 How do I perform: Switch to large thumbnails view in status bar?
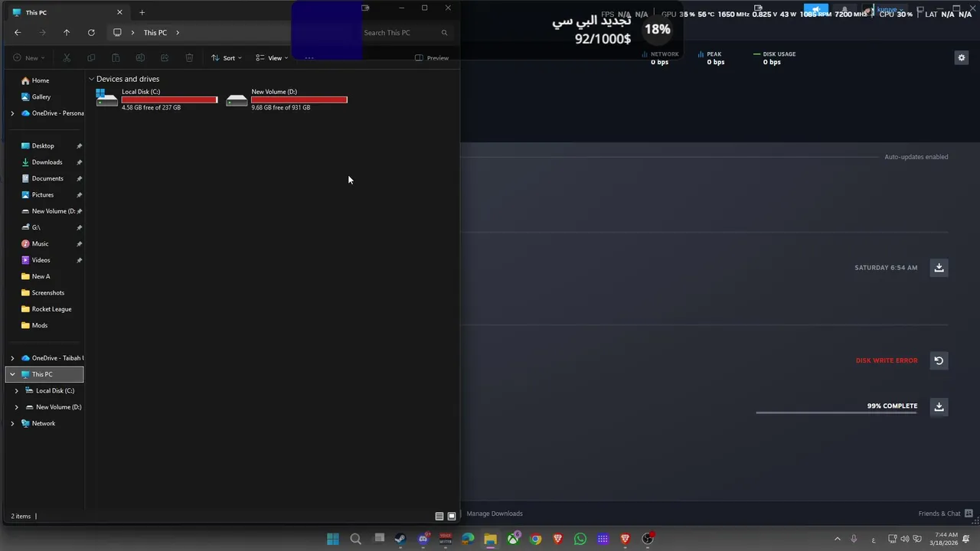(452, 516)
